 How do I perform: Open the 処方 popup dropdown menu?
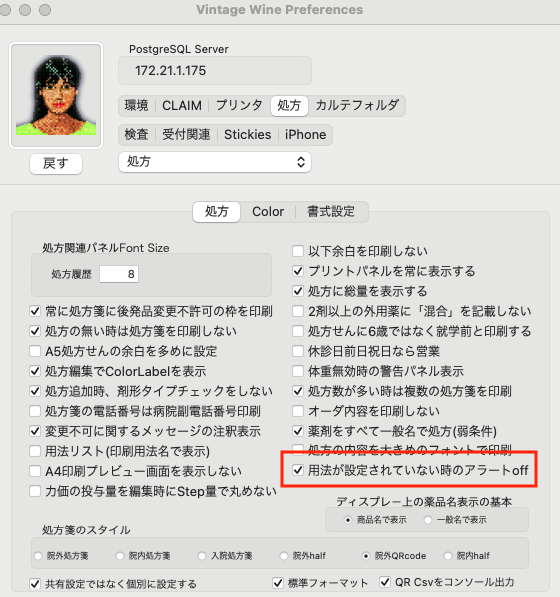click(x=215, y=162)
